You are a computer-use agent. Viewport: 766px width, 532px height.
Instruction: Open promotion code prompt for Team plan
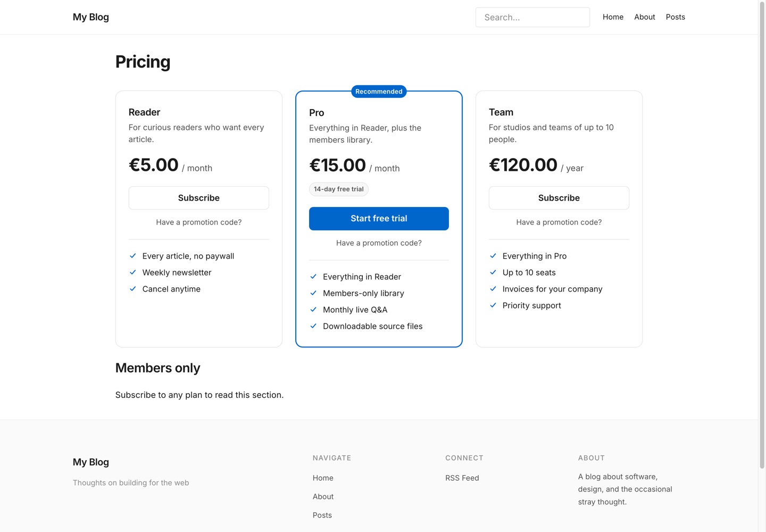click(559, 222)
